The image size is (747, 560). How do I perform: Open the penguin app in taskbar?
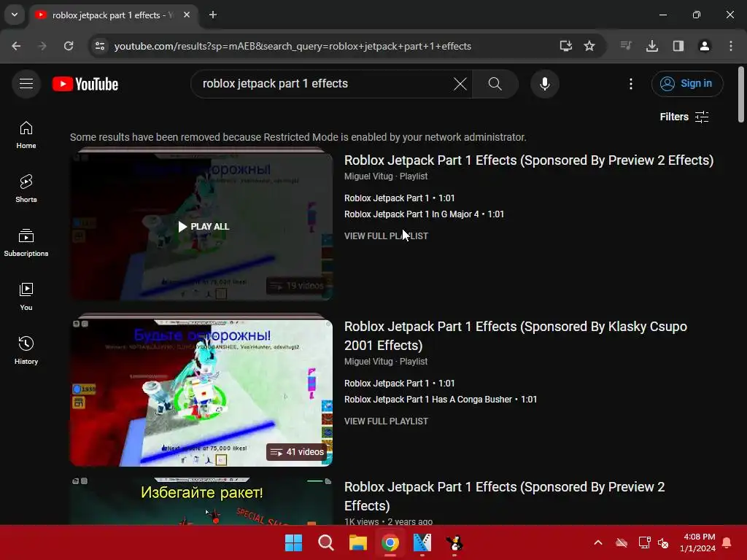[x=454, y=542]
